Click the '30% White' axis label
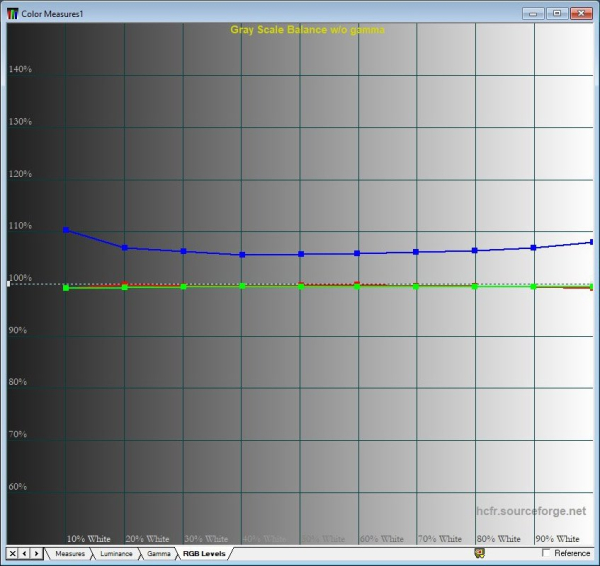 206,539
